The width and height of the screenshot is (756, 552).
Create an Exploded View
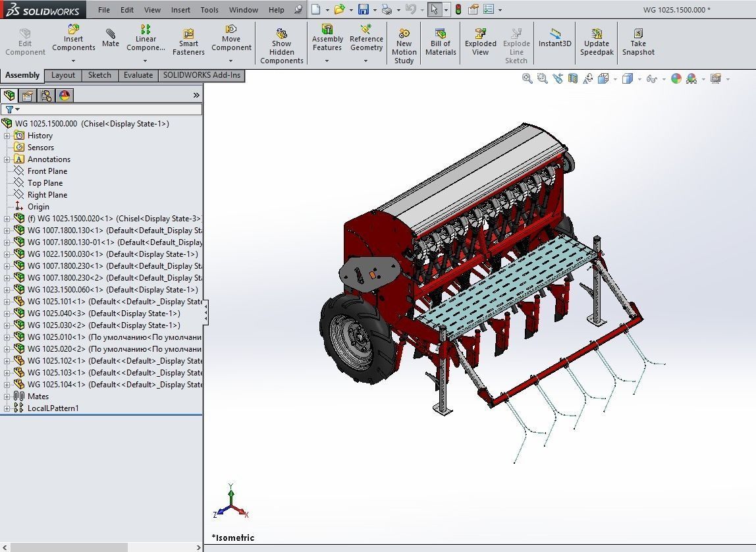pos(480,42)
